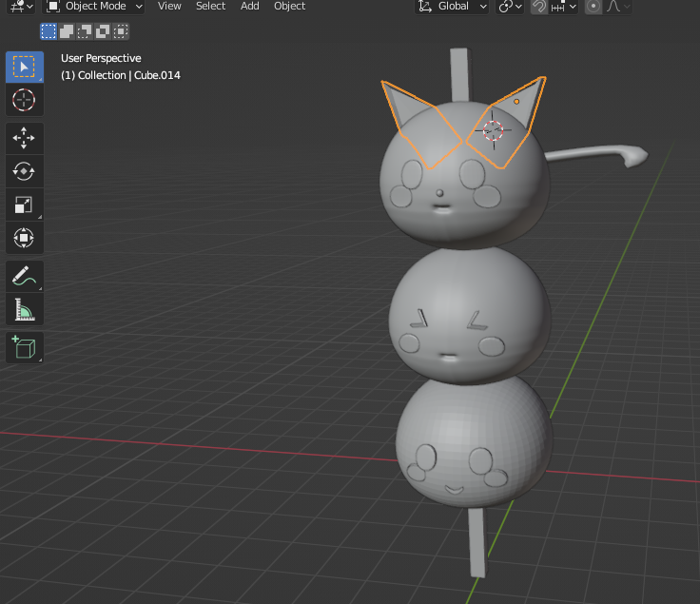Viewport: 700px width, 604px height.
Task: Click the 'Collection | Cube.014' overlay text
Action: [x=129, y=75]
